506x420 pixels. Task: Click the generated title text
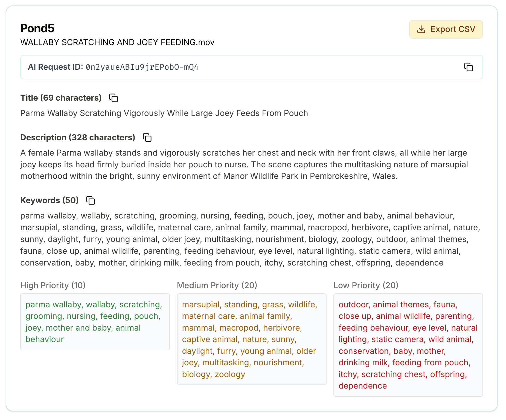coord(164,113)
